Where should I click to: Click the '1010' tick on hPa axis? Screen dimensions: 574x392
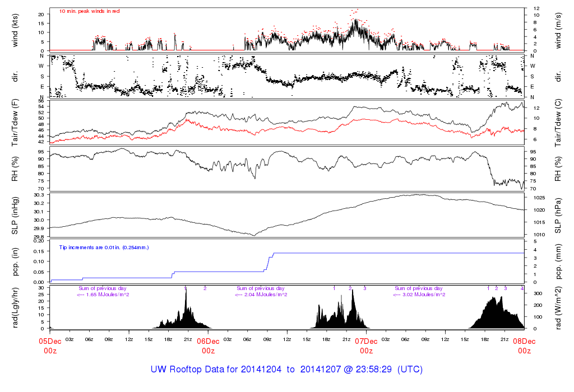click(539, 235)
